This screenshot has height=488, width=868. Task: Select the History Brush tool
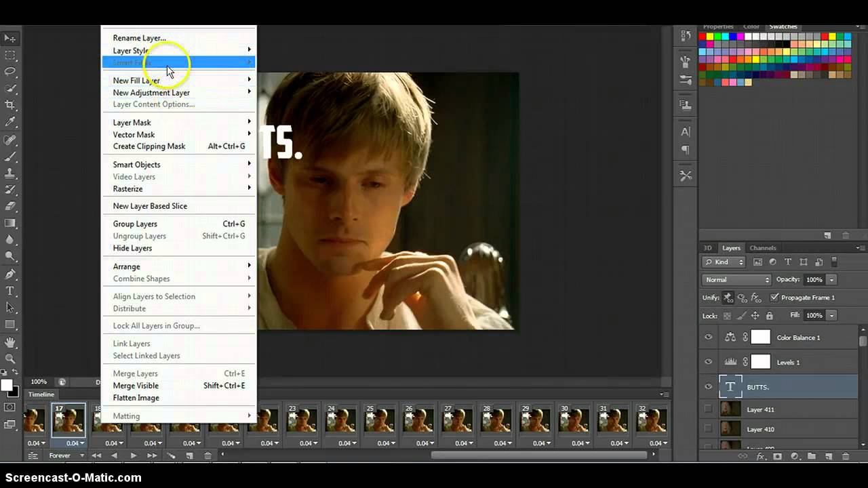tap(10, 190)
